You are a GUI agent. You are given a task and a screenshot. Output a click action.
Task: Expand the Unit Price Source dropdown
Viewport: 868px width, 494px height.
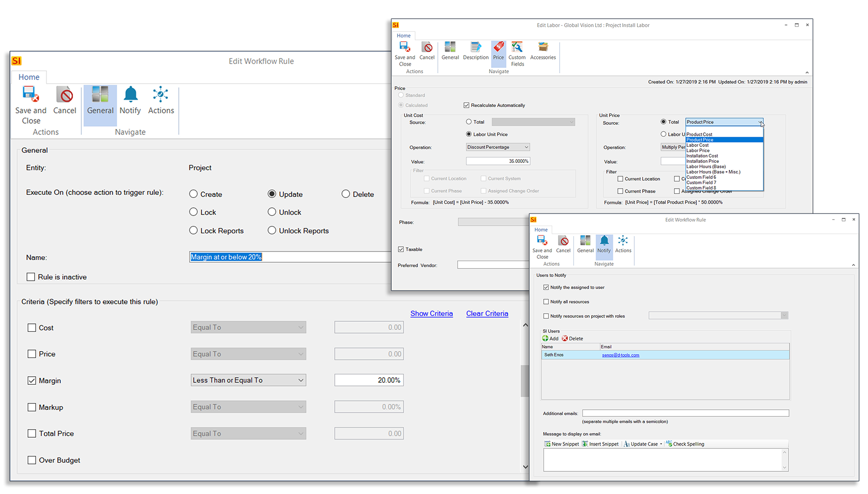pyautogui.click(x=761, y=122)
